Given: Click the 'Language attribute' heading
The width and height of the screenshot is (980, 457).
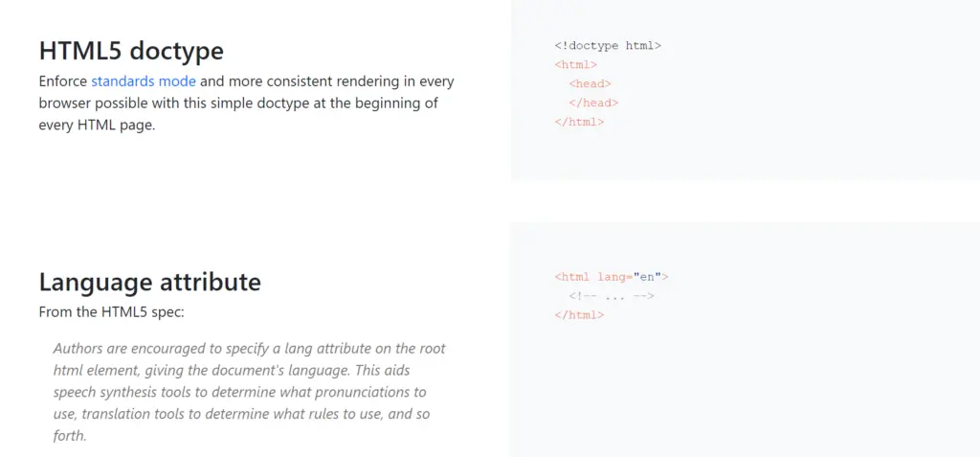Looking at the screenshot, I should point(149,282).
